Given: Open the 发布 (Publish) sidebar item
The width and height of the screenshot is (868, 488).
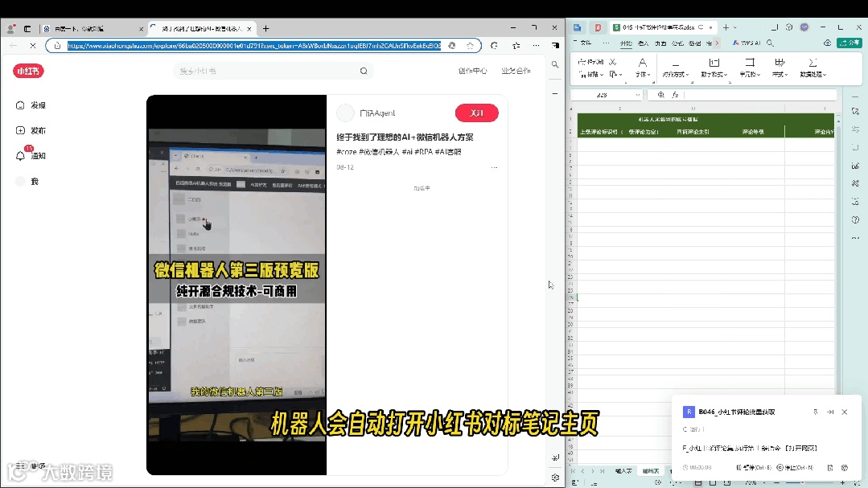Looking at the screenshot, I should pos(32,130).
